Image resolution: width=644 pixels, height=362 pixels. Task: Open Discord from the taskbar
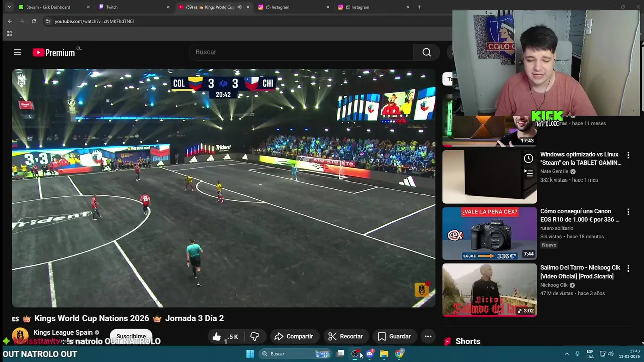click(370, 354)
